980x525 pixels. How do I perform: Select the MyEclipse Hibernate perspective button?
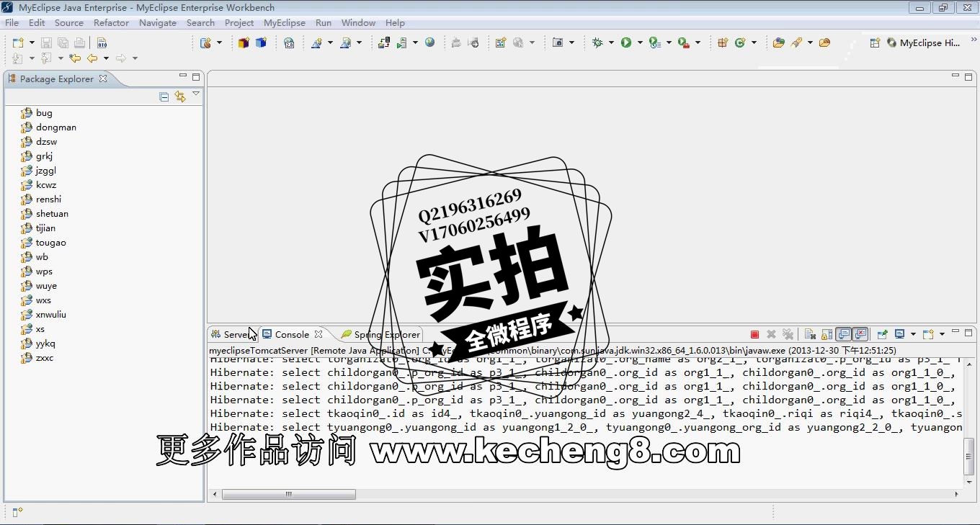coord(924,43)
